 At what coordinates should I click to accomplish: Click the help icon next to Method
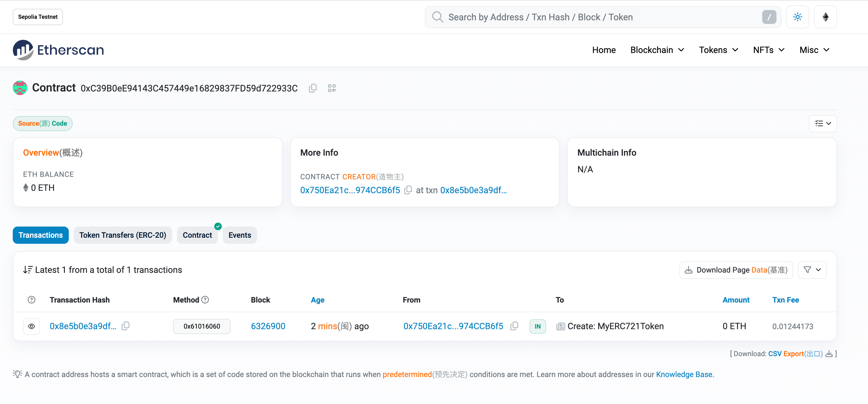205,300
